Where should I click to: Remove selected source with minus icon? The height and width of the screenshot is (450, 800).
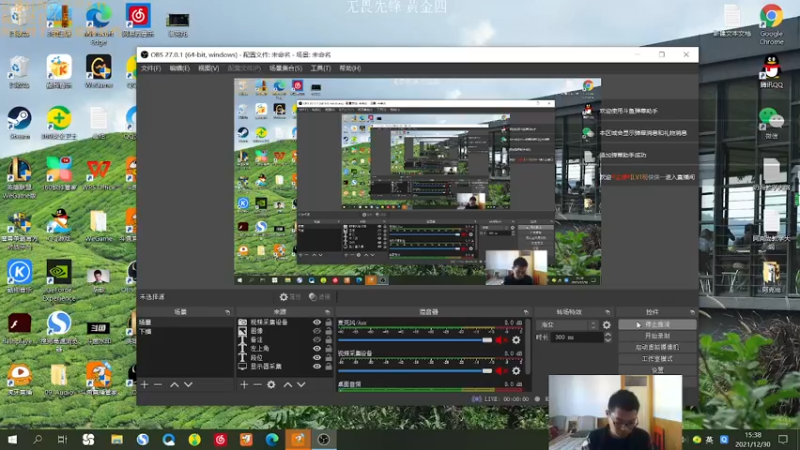point(257,384)
